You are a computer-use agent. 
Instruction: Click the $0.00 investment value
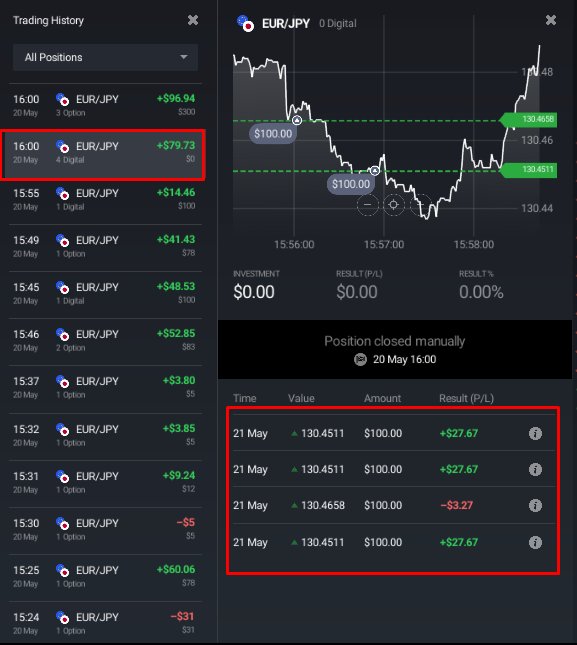pos(254,292)
